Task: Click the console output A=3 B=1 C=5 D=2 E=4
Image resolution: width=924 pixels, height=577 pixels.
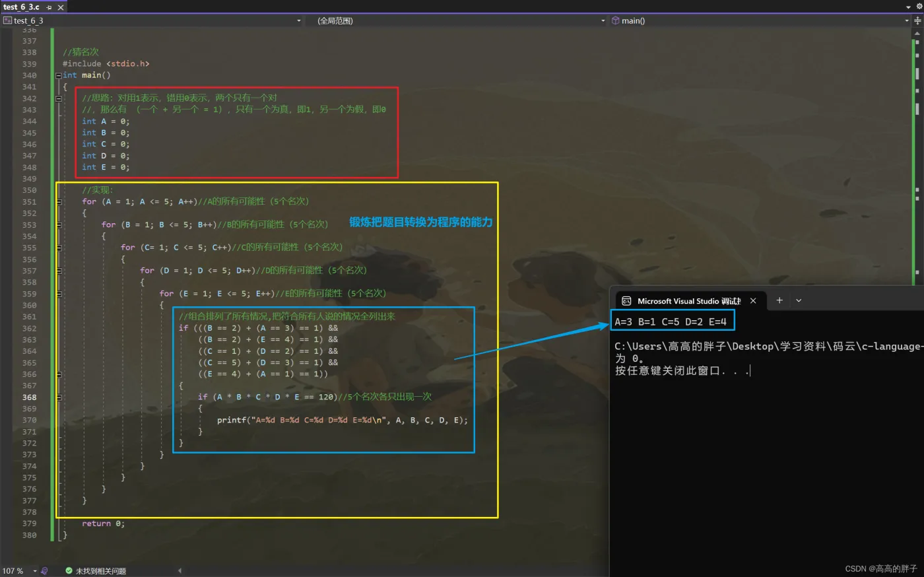Action: coord(671,322)
